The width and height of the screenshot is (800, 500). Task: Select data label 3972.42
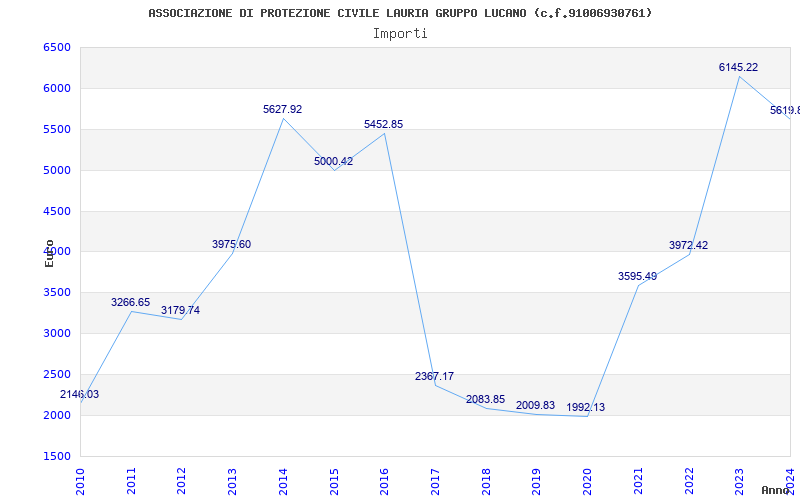click(689, 245)
